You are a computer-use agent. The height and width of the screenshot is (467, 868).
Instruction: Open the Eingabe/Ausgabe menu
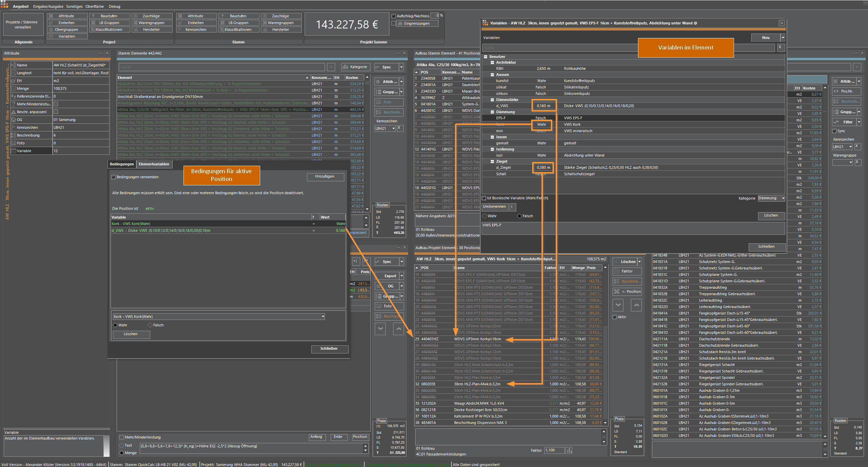48,6
